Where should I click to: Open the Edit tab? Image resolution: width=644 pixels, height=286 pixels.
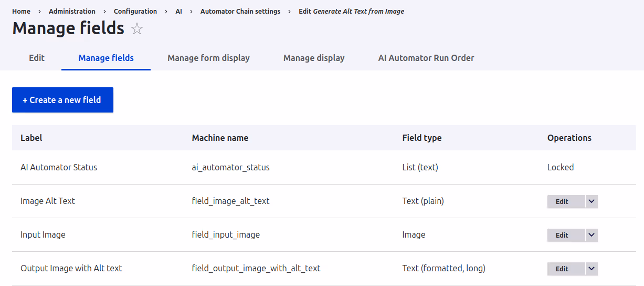tap(37, 58)
